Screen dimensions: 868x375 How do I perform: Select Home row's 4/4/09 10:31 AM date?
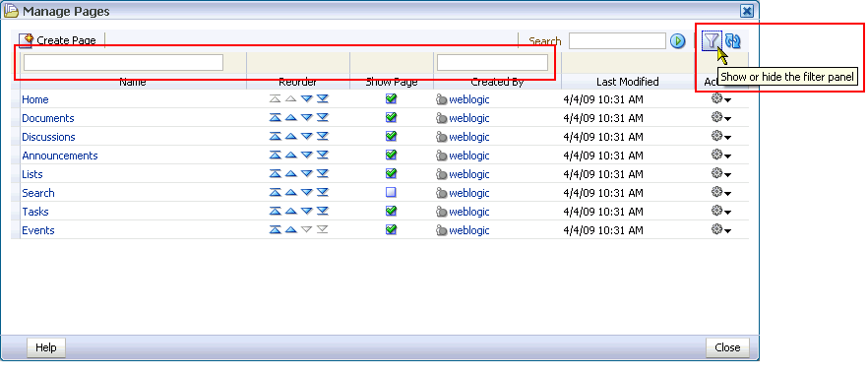(x=603, y=99)
